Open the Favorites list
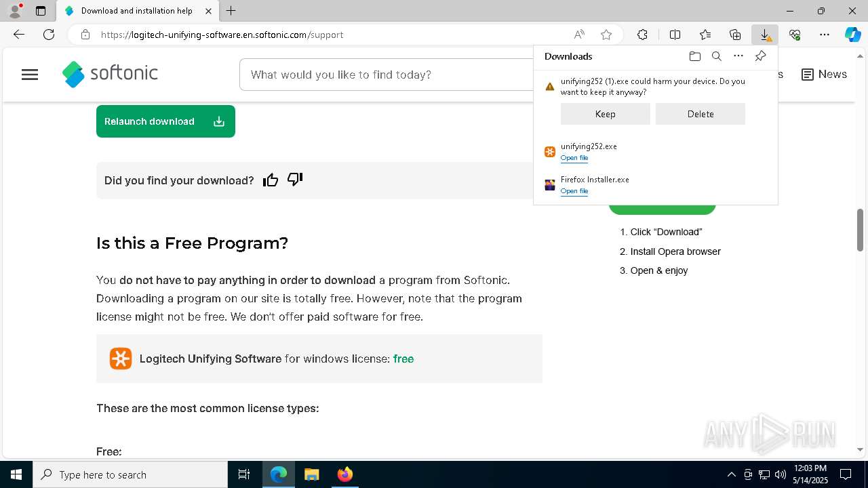 click(x=705, y=35)
